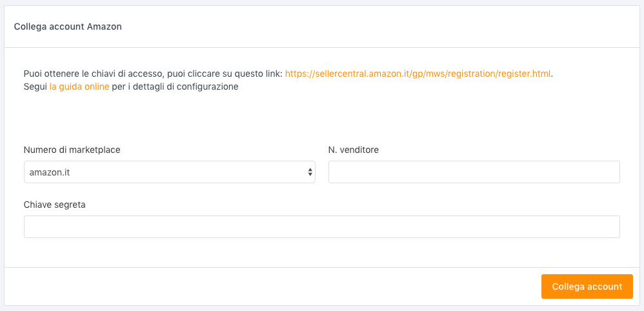Click the "Numero di marketplace" label

pos(72,150)
